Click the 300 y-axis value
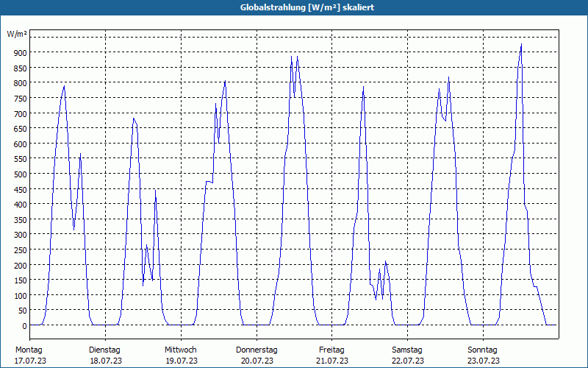This screenshot has height=368, width=588. tap(21, 235)
